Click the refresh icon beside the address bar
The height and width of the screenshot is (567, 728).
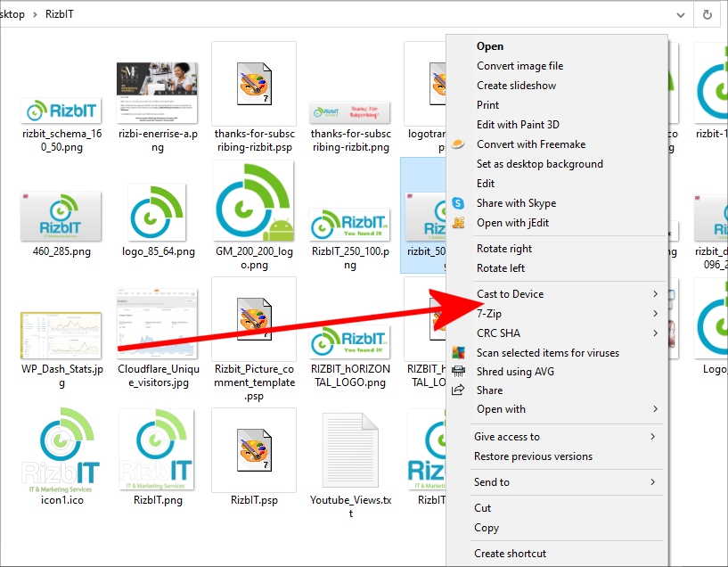tap(708, 14)
